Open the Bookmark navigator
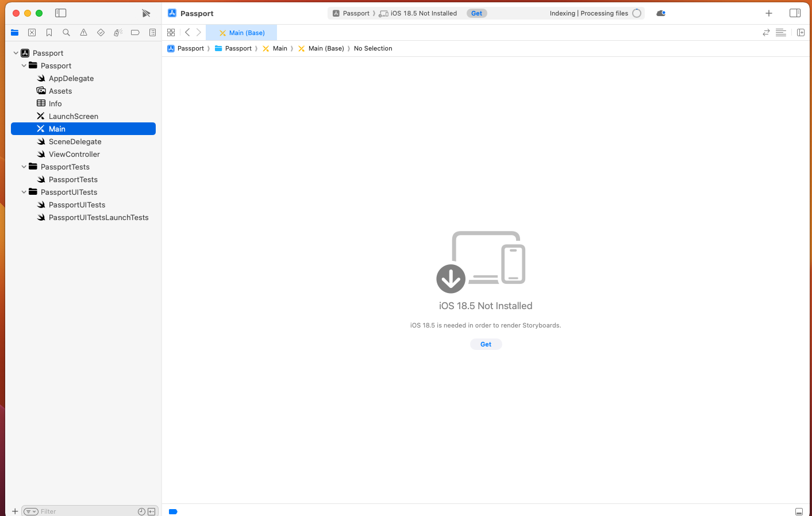This screenshot has height=516, width=812. [x=49, y=32]
